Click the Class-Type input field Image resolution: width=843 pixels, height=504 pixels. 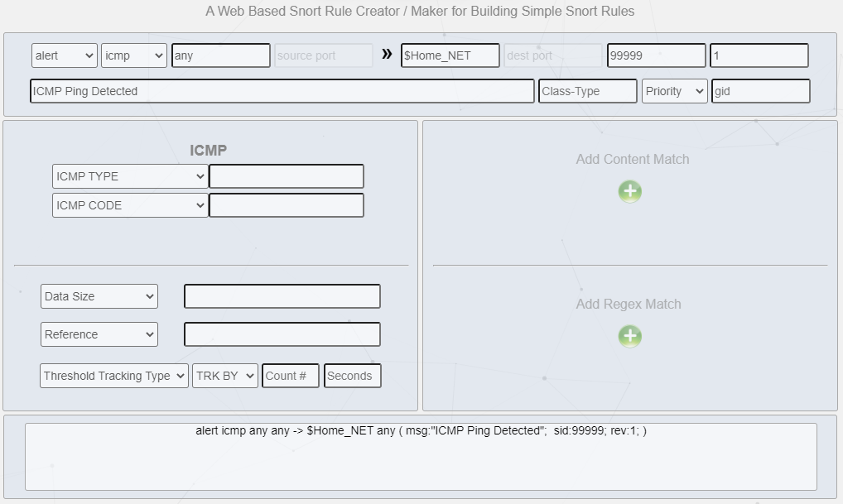587,90
